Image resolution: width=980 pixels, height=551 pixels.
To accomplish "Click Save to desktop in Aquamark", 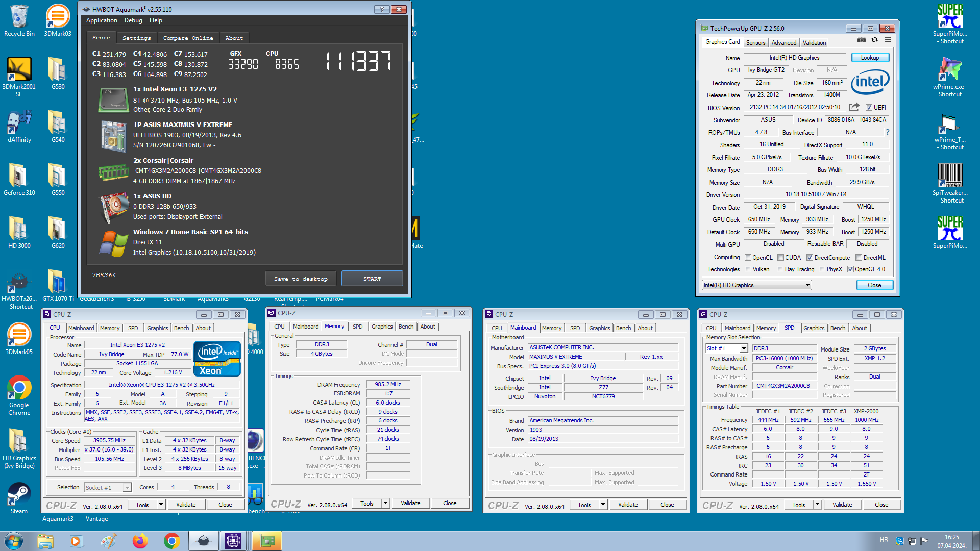I will point(301,279).
